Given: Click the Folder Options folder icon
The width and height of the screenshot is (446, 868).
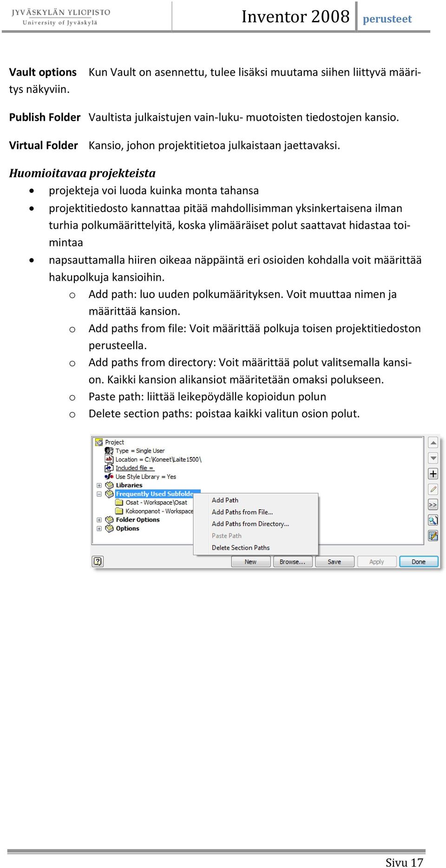Looking at the screenshot, I should tap(110, 520).
